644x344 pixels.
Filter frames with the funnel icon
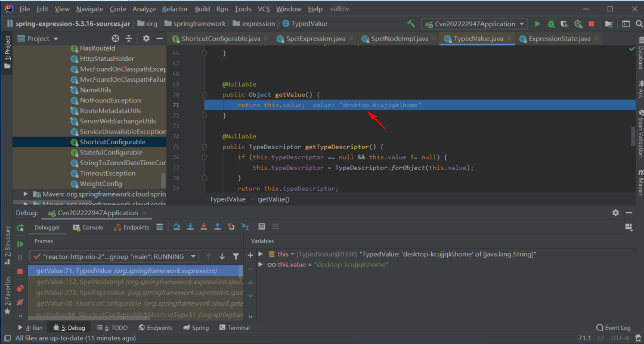pos(236,256)
